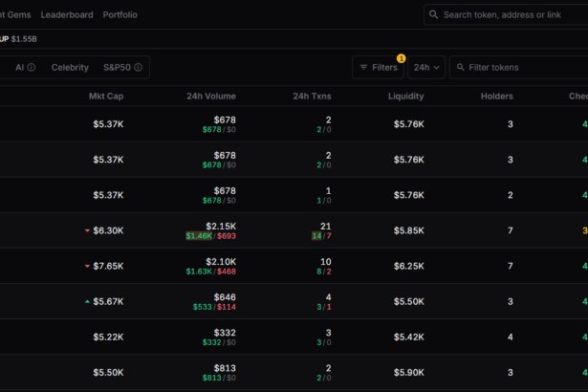Viewport: 588px width, 392px height.
Task: Click the $5.42K liquidity value
Action: (409, 337)
